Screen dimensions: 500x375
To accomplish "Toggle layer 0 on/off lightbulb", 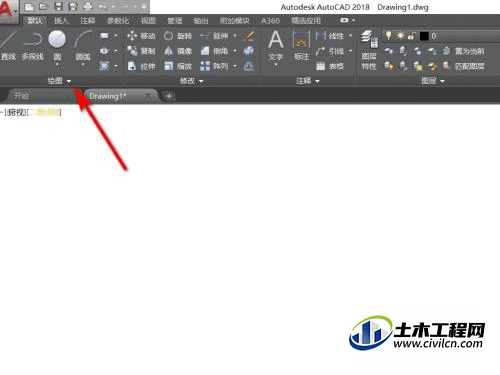I will click(x=388, y=36).
